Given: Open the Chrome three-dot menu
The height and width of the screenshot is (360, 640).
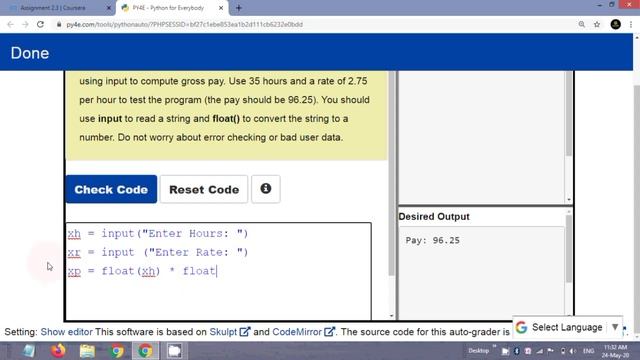Looking at the screenshot, I should pos(631,24).
